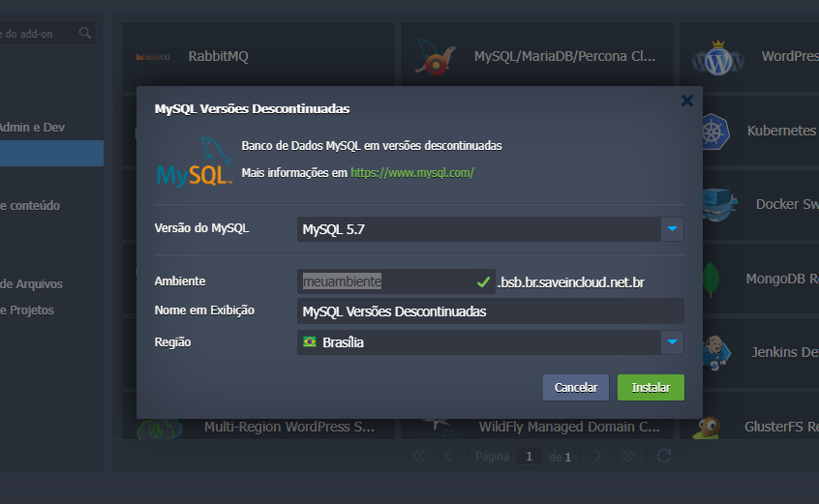Select the Admin e Dev category
819x504 pixels.
pos(32,127)
